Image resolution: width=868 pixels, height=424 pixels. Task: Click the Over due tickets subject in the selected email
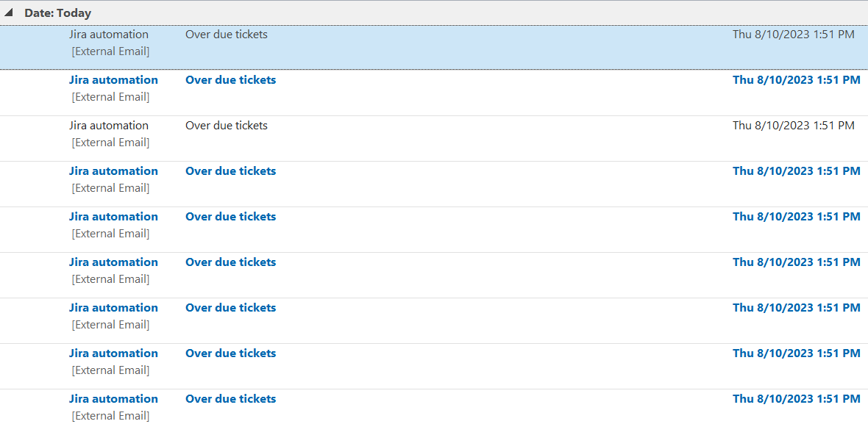[227, 34]
